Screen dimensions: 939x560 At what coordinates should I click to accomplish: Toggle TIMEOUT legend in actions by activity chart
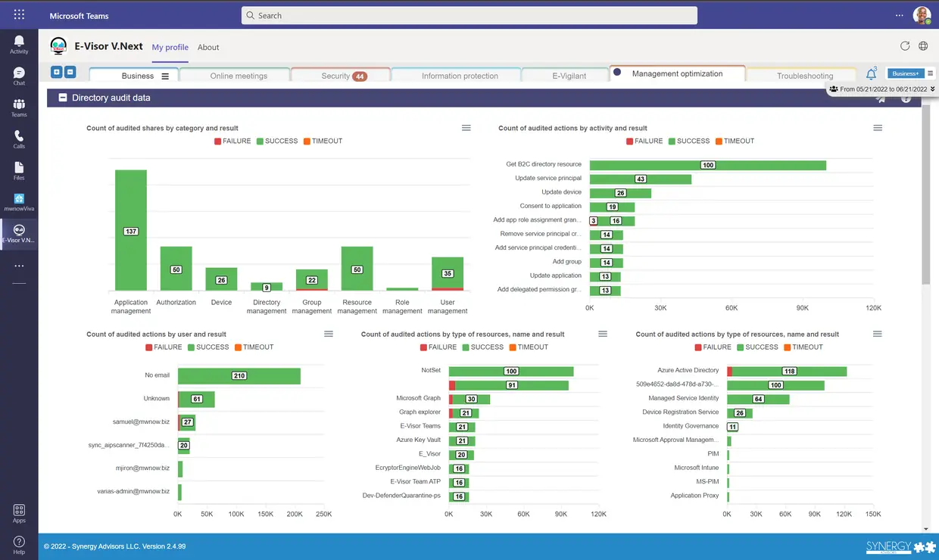tap(735, 141)
